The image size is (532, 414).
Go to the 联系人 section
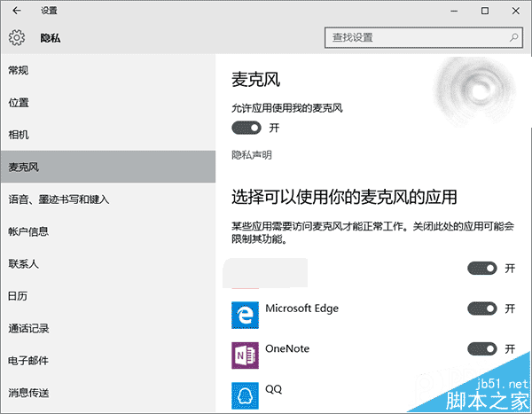108,263
